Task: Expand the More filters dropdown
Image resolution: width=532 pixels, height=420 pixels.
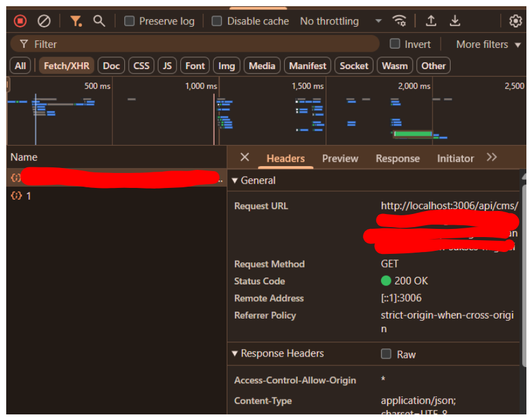Action: [x=488, y=44]
